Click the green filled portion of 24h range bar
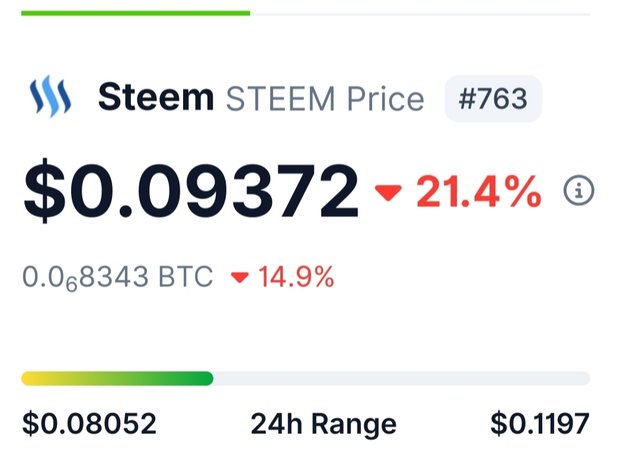The width and height of the screenshot is (640, 461). 150,378
